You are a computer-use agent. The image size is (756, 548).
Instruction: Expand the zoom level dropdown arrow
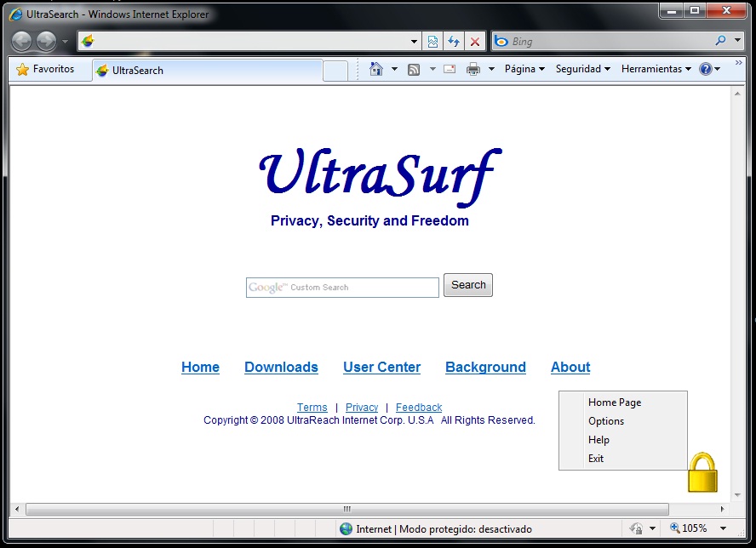tap(723, 528)
